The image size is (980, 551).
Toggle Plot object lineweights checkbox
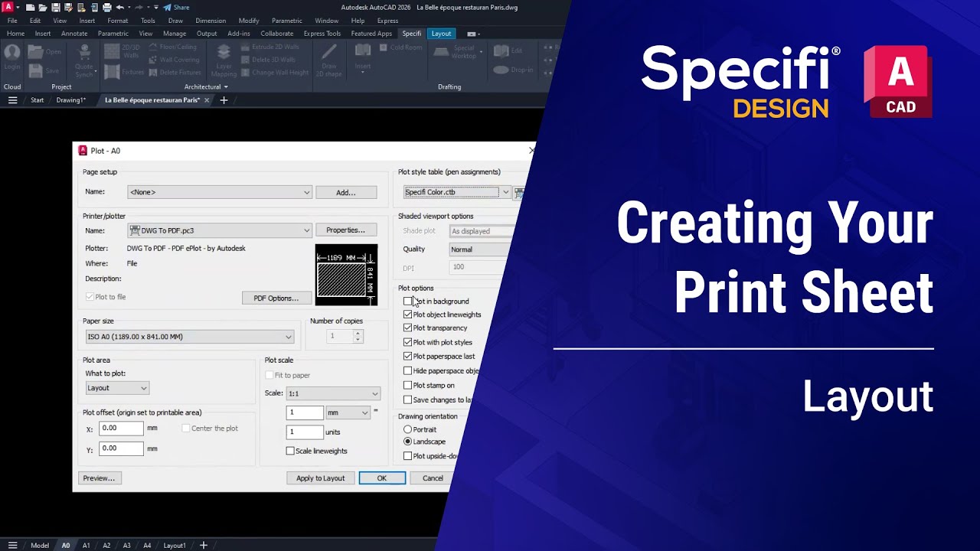point(407,315)
